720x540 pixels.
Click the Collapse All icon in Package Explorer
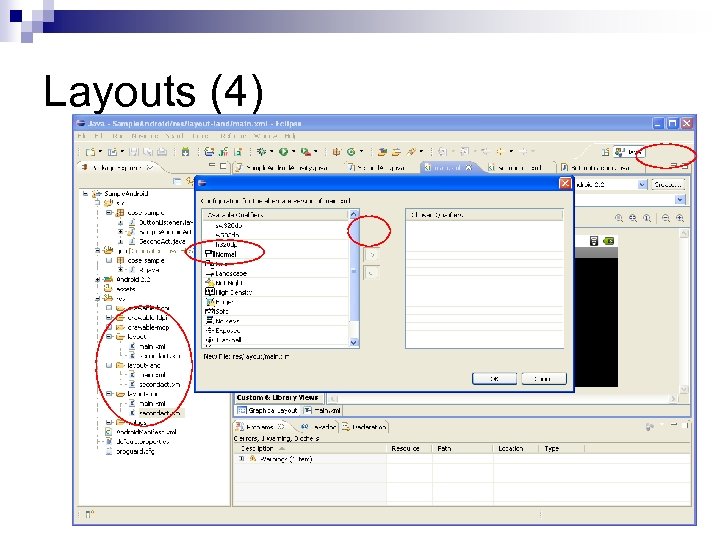pyautogui.click(x=177, y=181)
